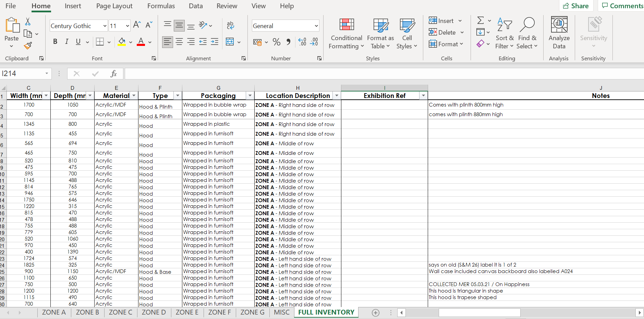Open Cell Styles gallery

[407, 34]
